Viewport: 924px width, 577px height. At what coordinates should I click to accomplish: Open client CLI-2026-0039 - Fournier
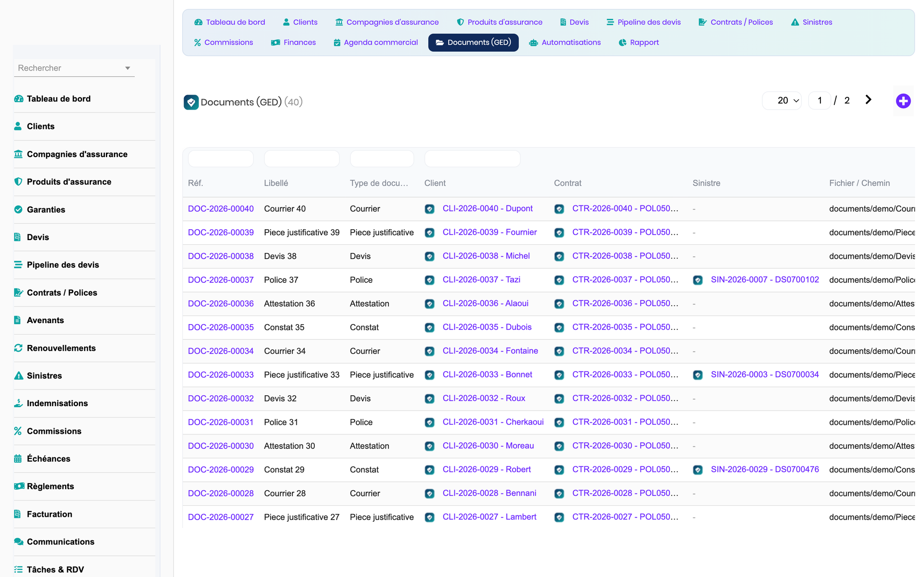point(490,233)
